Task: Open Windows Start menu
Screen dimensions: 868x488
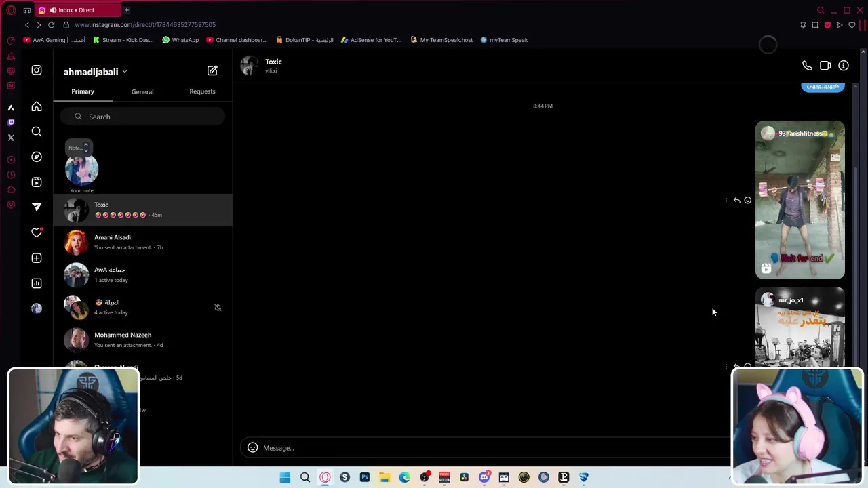Action: [285, 477]
